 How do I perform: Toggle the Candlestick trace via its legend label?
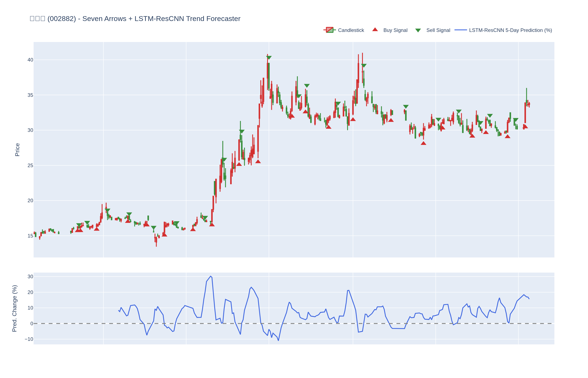coord(351,30)
